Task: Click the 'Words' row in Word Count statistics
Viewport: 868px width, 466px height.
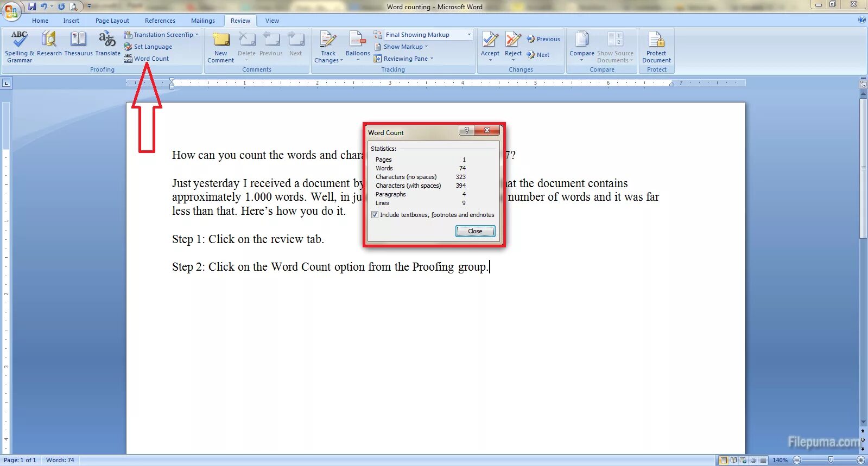Action: [421, 168]
